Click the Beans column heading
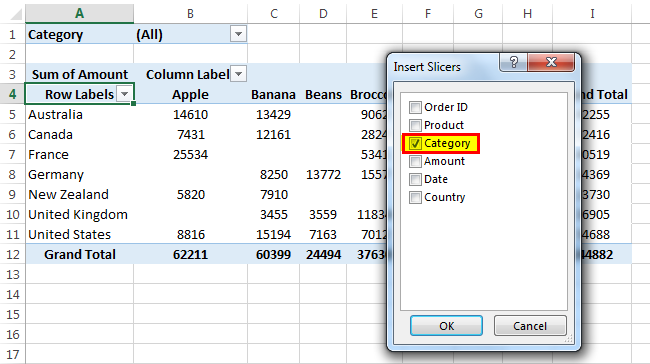650x364 pixels. (323, 95)
